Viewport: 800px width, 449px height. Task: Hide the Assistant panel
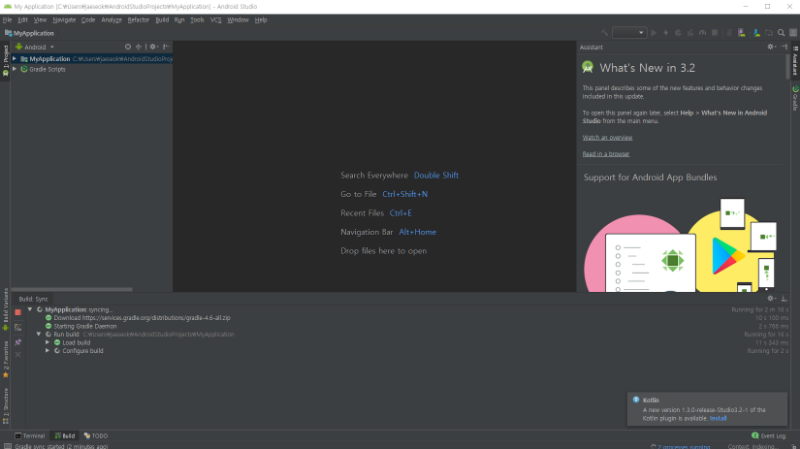[x=784, y=47]
